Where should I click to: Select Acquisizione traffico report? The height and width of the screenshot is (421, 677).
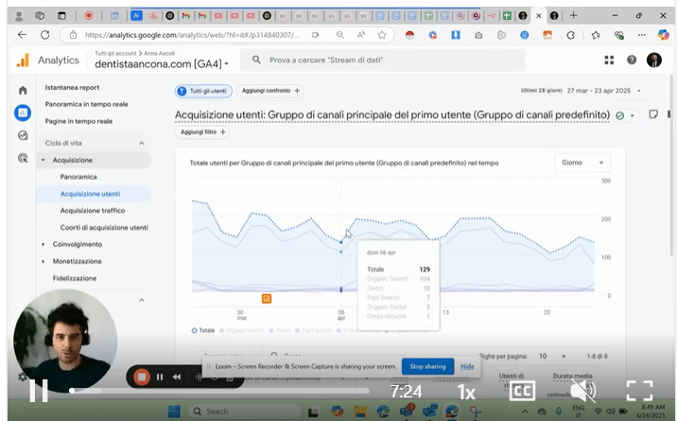coord(92,210)
